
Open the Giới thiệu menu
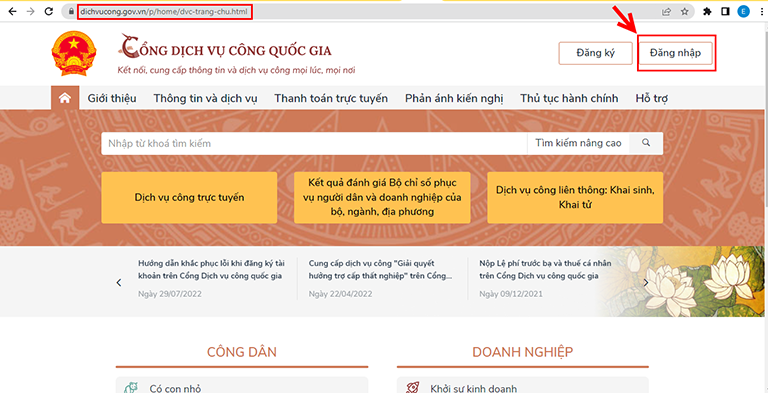(112, 98)
